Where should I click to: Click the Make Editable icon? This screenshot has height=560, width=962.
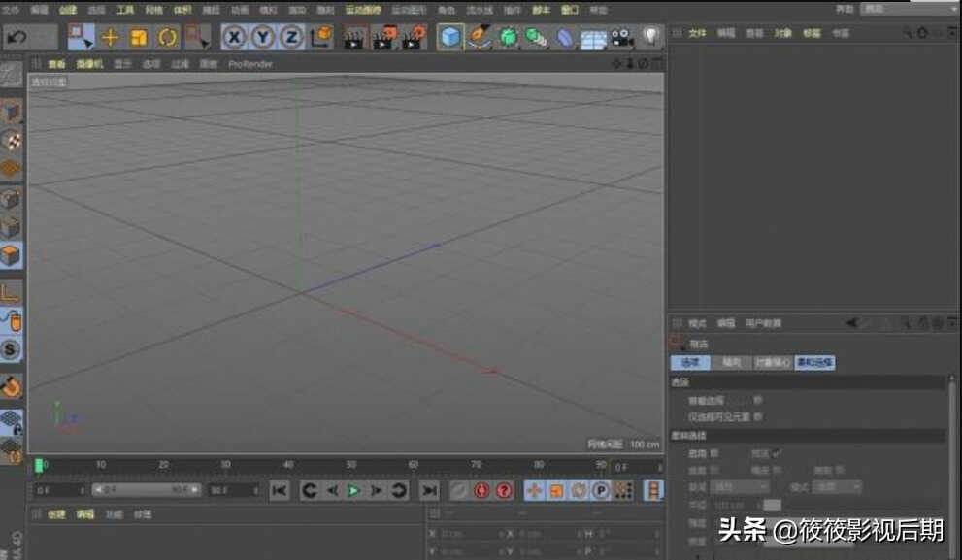click(x=11, y=75)
